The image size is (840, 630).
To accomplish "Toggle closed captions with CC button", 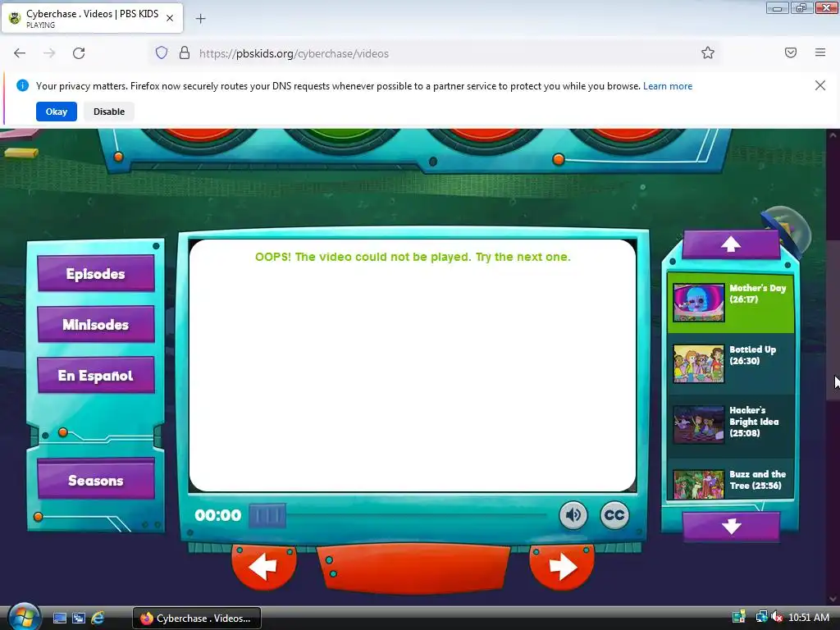I will click(614, 515).
